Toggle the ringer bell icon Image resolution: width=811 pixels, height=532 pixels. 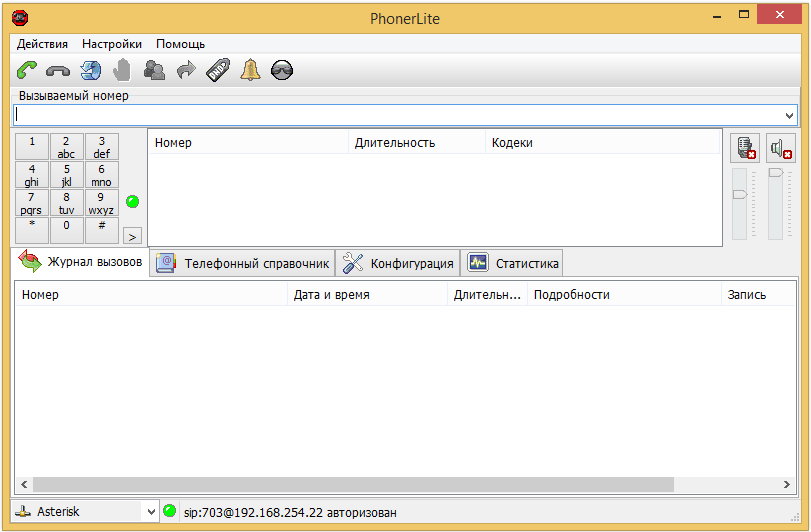250,70
